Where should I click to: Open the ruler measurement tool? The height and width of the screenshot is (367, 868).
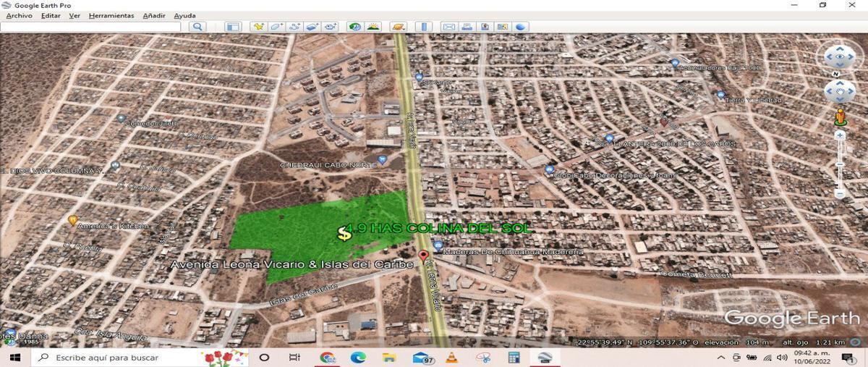coord(424,27)
